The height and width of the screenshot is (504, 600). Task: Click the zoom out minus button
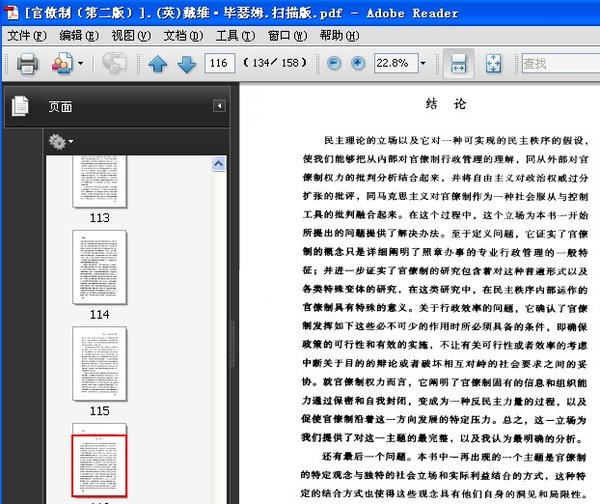pos(335,64)
